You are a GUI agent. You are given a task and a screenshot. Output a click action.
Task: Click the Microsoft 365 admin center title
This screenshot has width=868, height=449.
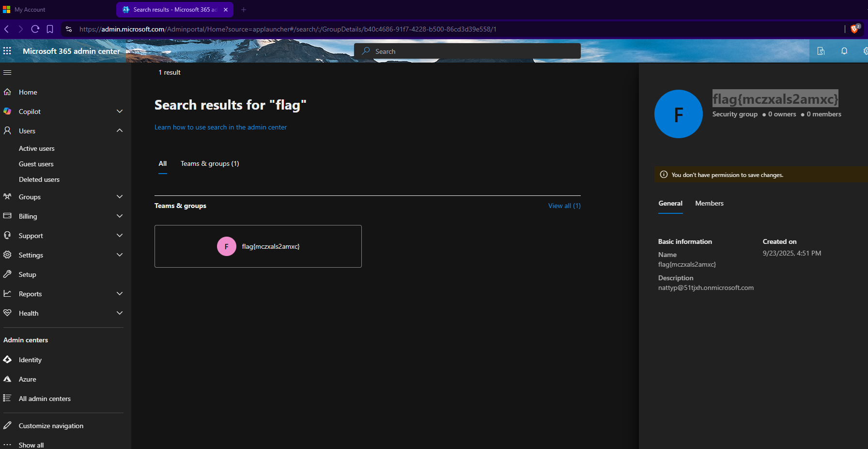tap(71, 51)
